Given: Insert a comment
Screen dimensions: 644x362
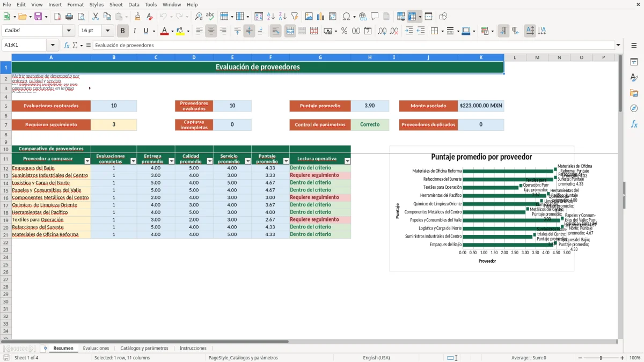Looking at the screenshot, I should (x=374, y=17).
